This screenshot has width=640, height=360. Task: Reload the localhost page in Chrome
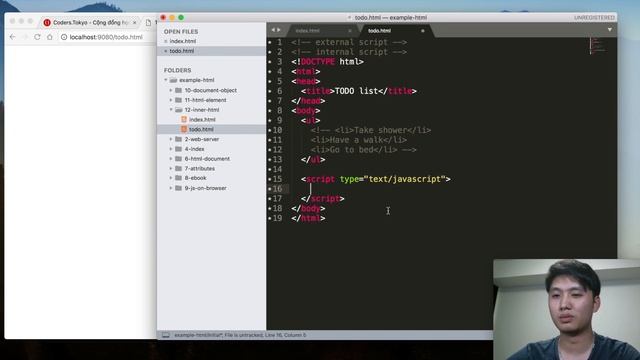coord(37,37)
